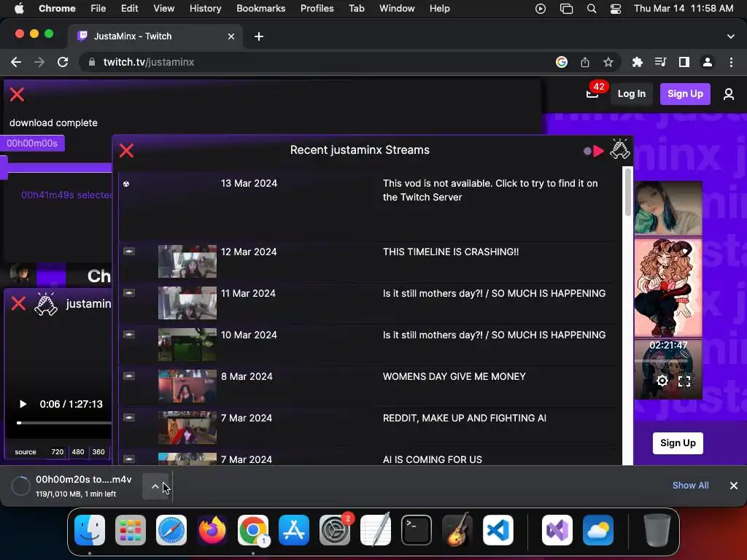Toggle Chrome side panel icon

pyautogui.click(x=684, y=62)
